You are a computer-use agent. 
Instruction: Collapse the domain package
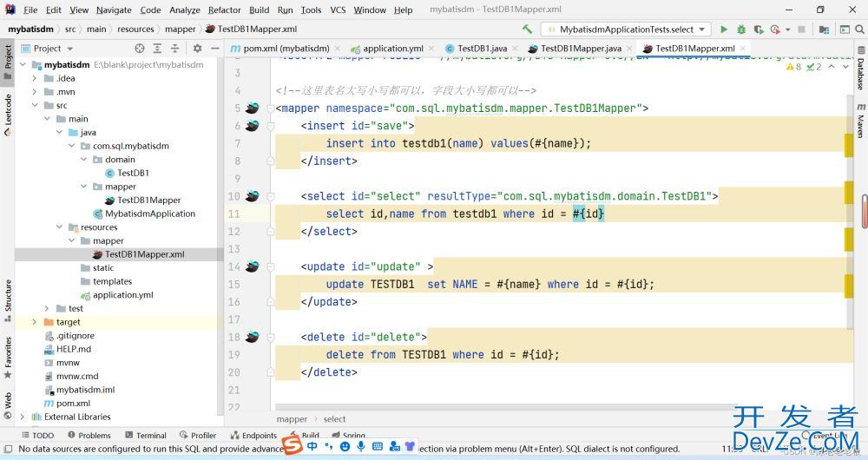coord(83,160)
